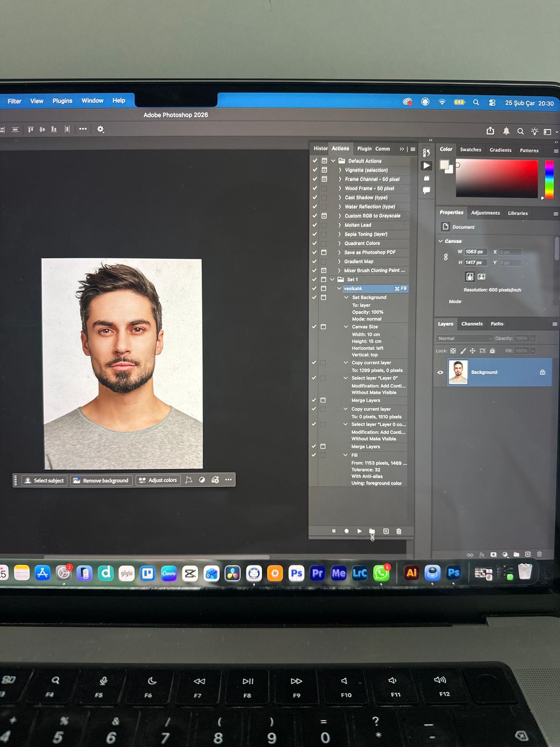Select portrait canvas orientation
The image size is (560, 747).
tap(470, 276)
